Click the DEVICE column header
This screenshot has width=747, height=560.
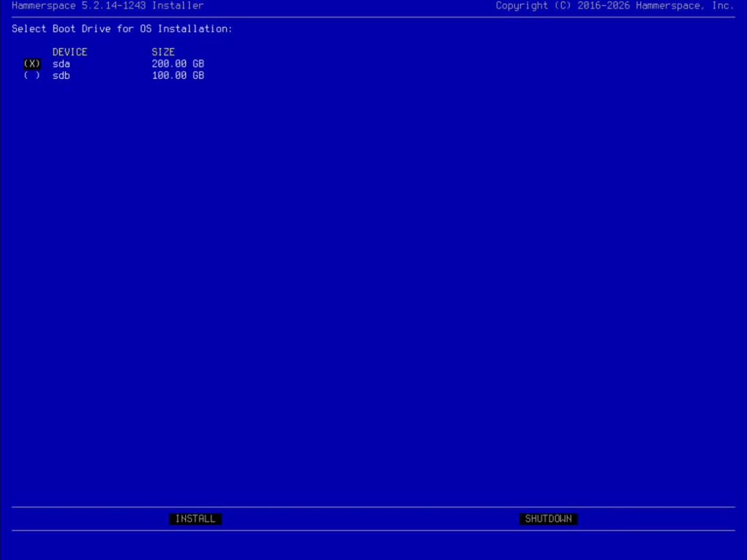point(70,52)
